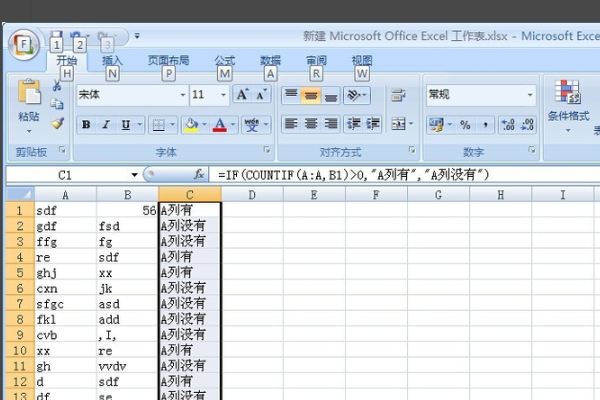Screen dimensions: 600x400
Task: Open number format dropdown 常规
Action: (530, 95)
